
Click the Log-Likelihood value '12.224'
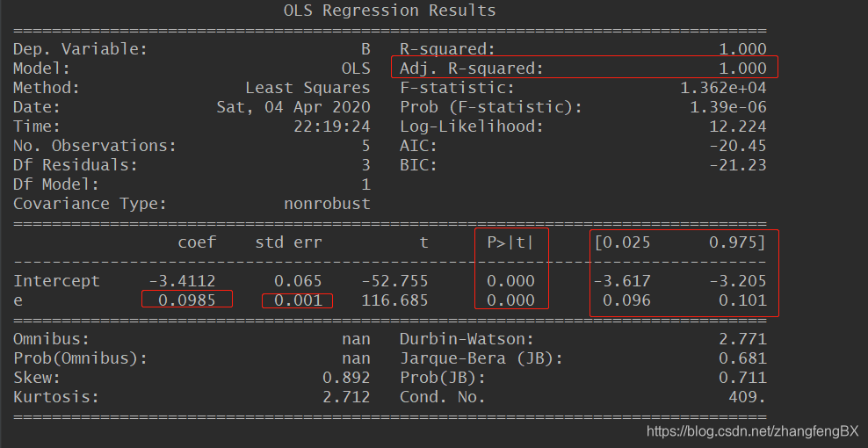tap(737, 126)
